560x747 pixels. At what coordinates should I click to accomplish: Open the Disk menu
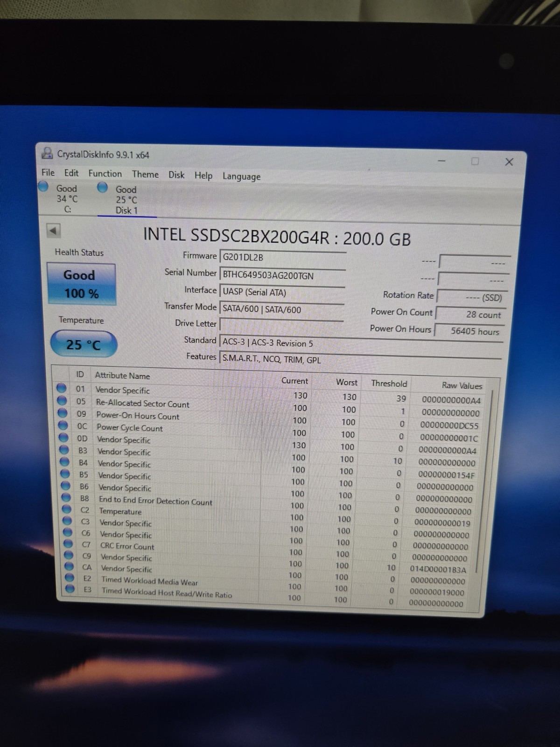point(176,175)
